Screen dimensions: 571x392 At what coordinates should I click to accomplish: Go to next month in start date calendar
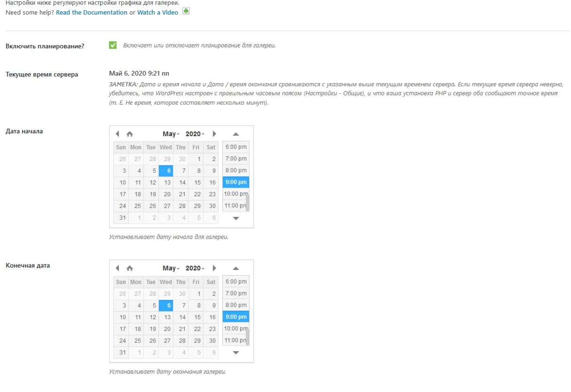(x=214, y=134)
